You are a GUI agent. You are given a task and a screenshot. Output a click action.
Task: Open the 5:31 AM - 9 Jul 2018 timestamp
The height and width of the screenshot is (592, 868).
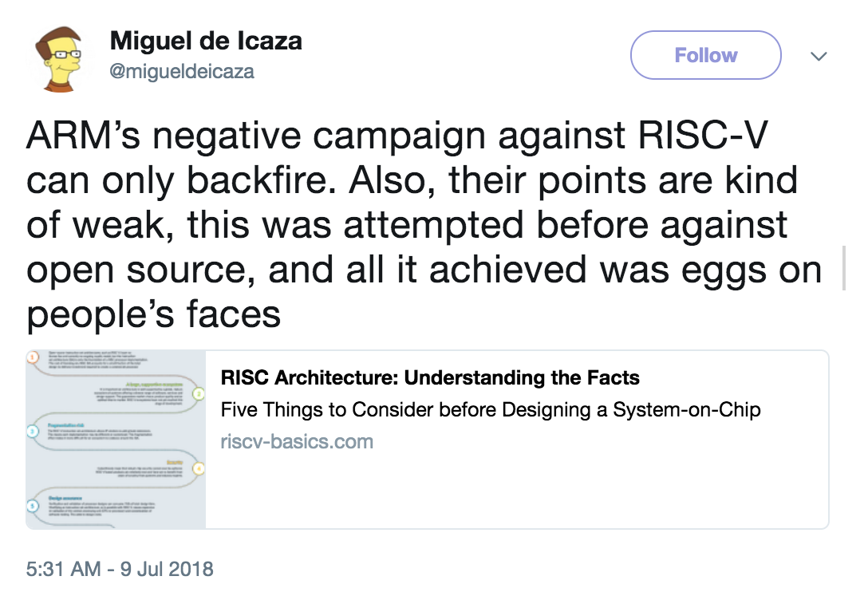(120, 570)
